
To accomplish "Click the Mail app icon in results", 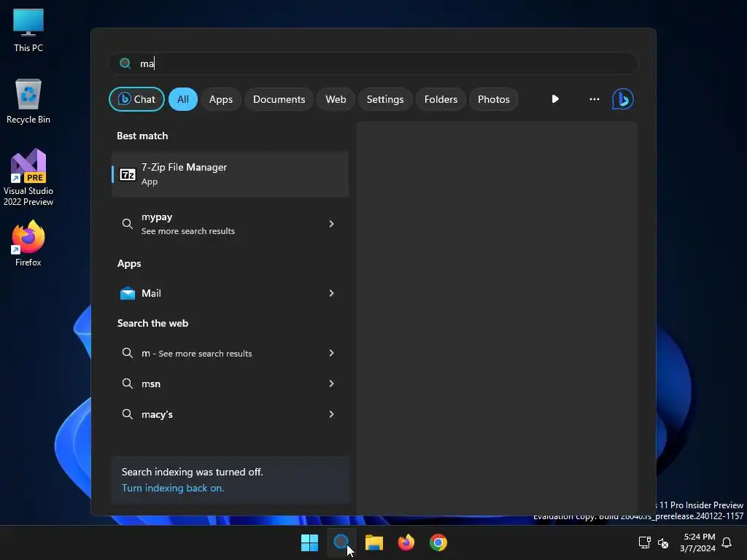I will pyautogui.click(x=127, y=293).
